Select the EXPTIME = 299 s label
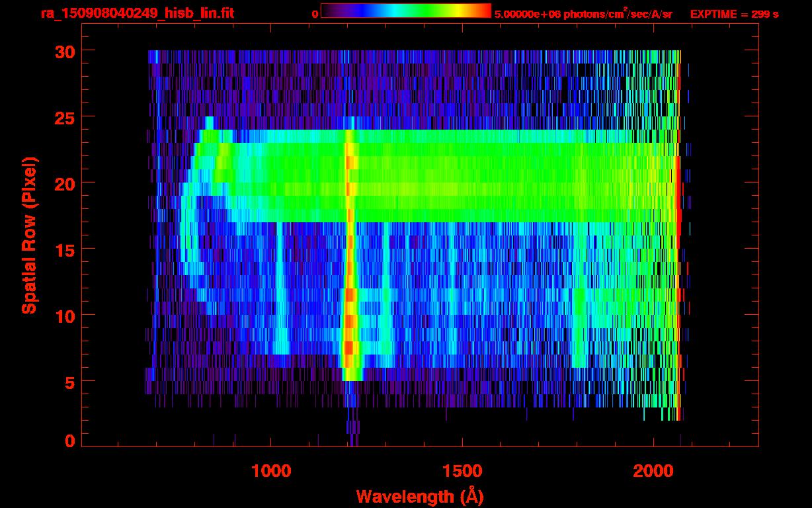This screenshot has height=508, width=812. [x=734, y=14]
